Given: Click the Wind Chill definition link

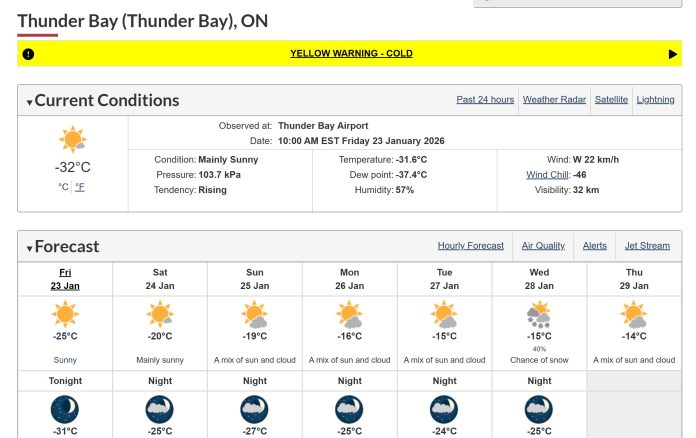Looking at the screenshot, I should [x=547, y=175].
